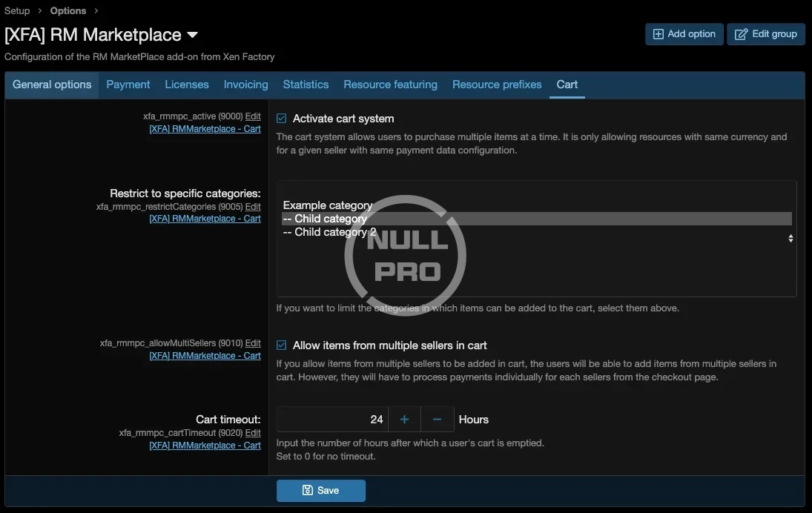Open the Licenses tab

click(x=187, y=85)
